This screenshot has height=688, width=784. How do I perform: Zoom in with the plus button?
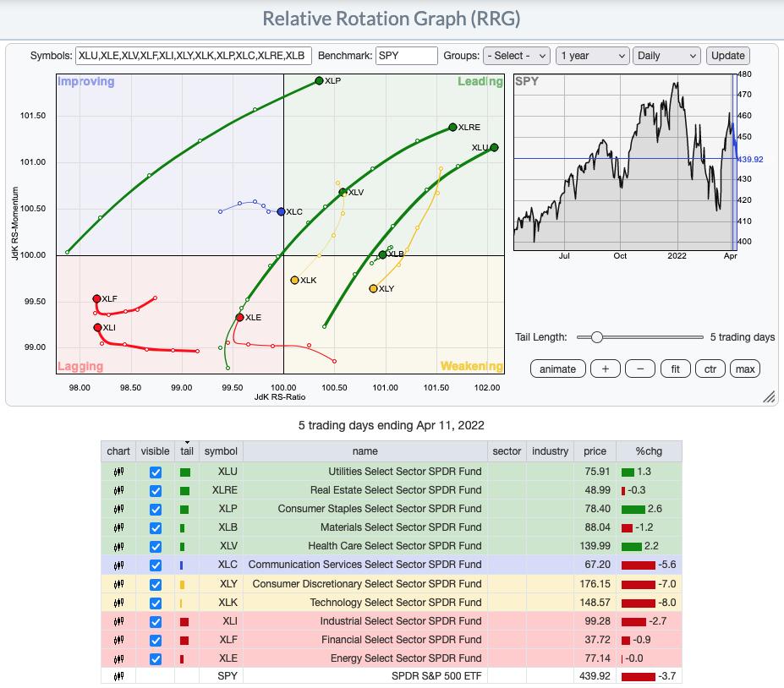pyautogui.click(x=605, y=369)
